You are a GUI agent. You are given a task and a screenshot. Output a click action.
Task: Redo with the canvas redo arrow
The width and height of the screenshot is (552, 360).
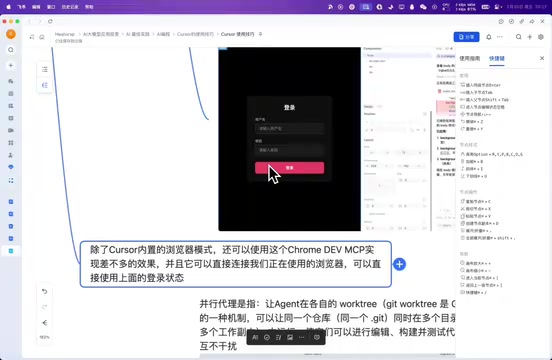[44, 307]
